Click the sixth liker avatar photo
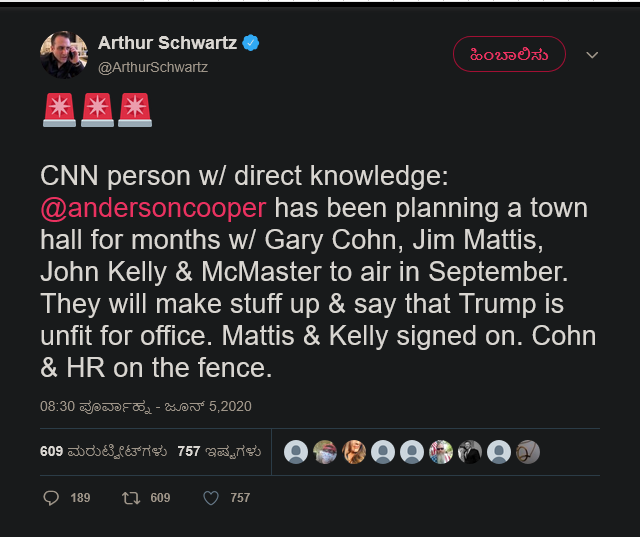Image resolution: width=640 pixels, height=537 pixels. point(441,452)
